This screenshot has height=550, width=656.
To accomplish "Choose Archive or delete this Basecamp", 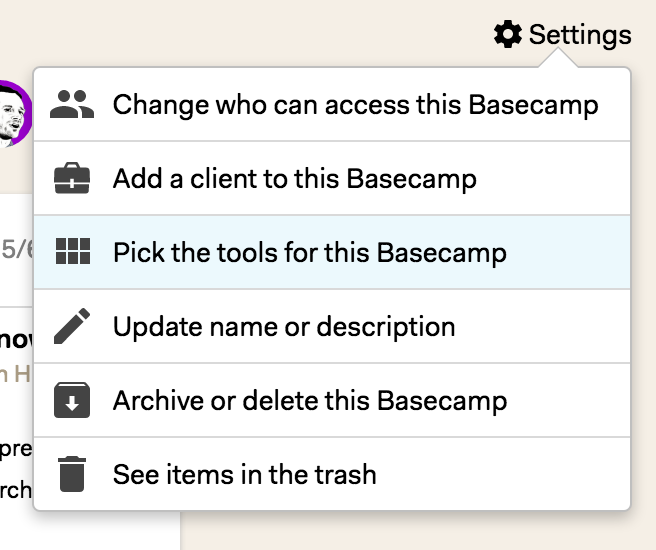I will tap(332, 400).
